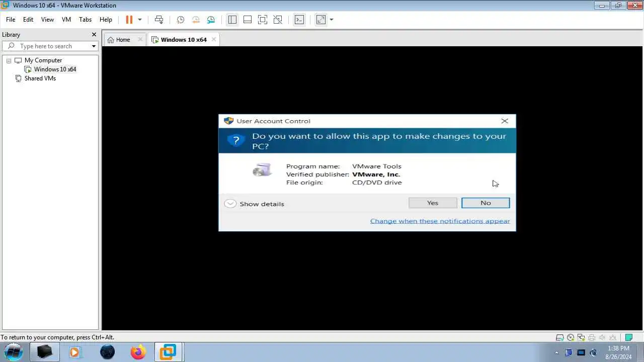Image resolution: width=644 pixels, height=362 pixels.
Task: Close the Library panel
Action: 94,35
